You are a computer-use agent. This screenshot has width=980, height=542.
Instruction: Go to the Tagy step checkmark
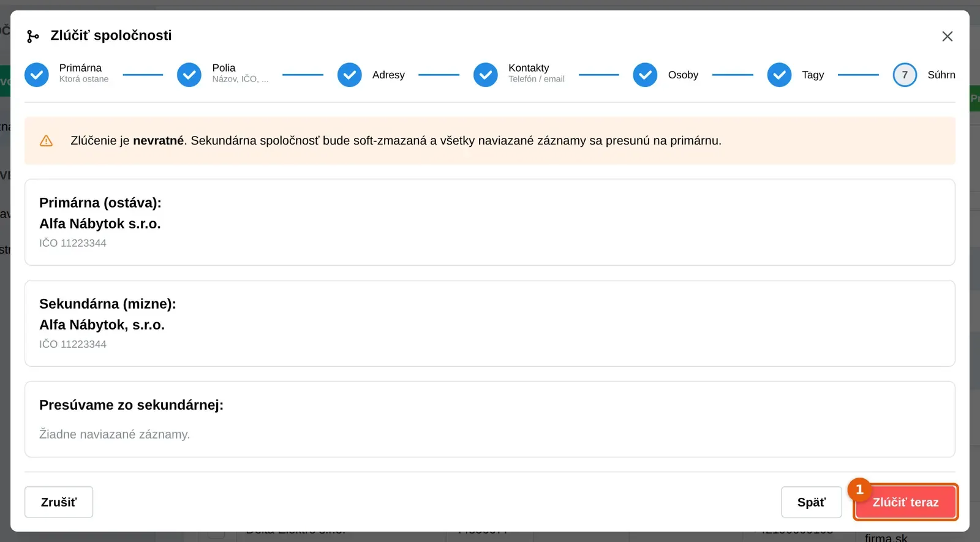click(779, 75)
